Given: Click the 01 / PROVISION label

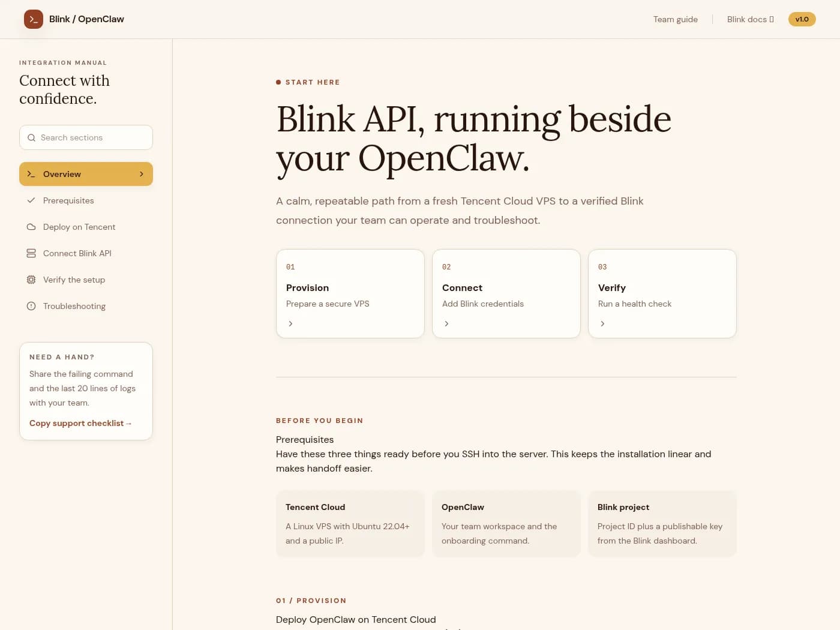Looking at the screenshot, I should click(x=311, y=601).
